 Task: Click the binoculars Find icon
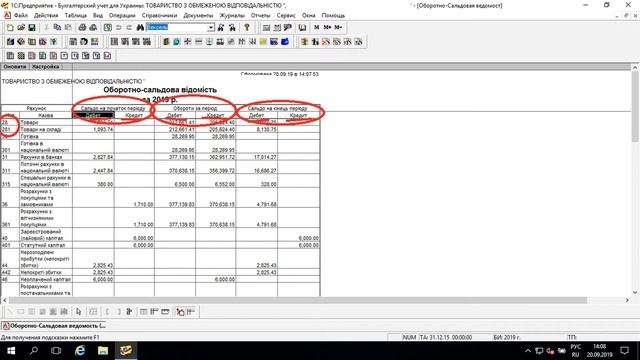coord(140,28)
